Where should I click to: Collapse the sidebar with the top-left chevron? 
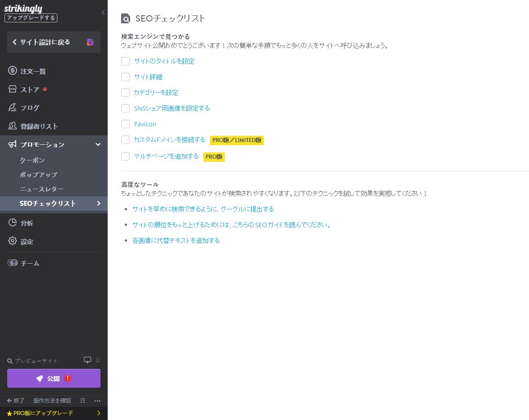click(x=103, y=12)
